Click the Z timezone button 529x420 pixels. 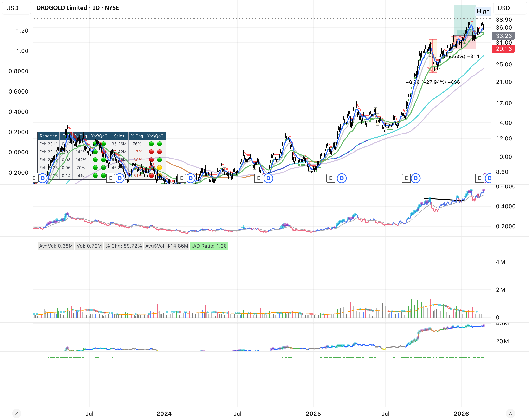coord(16,414)
